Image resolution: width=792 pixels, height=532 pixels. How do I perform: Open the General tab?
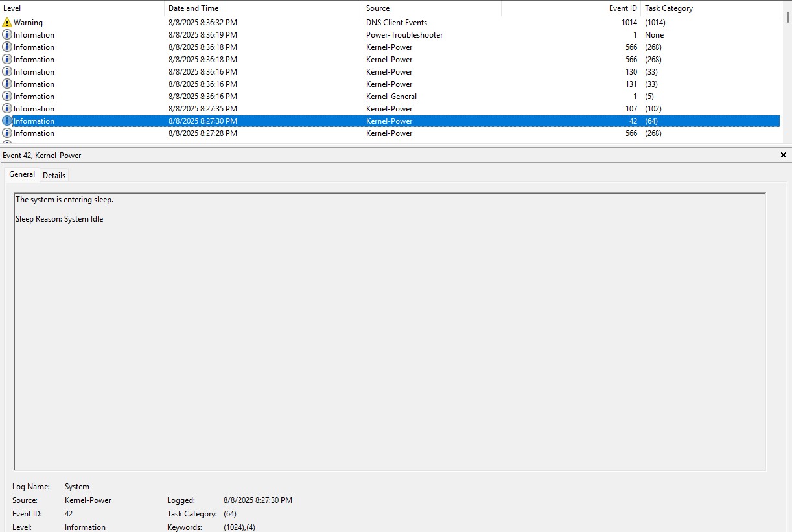[x=21, y=174]
